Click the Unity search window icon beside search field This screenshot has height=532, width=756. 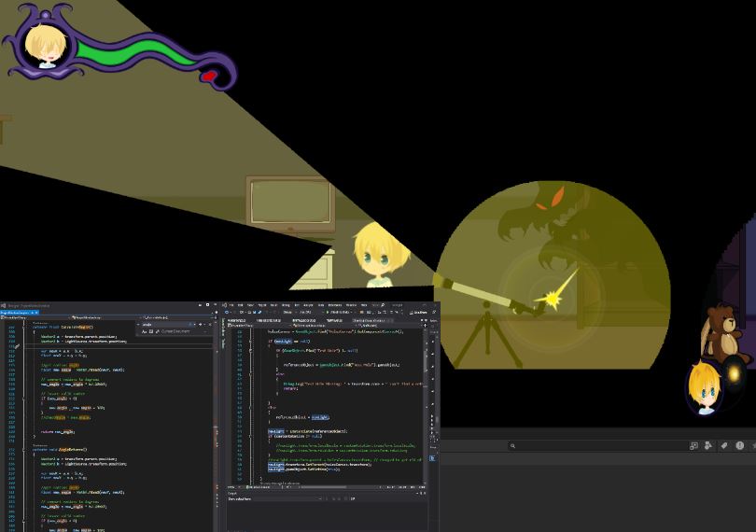tap(693, 445)
